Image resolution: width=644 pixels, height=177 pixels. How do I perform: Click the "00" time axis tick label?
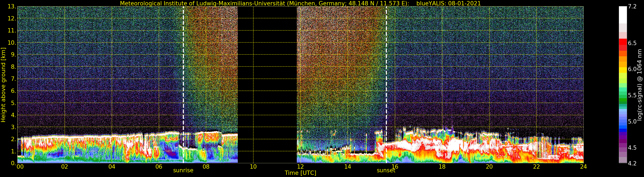pos(20,167)
